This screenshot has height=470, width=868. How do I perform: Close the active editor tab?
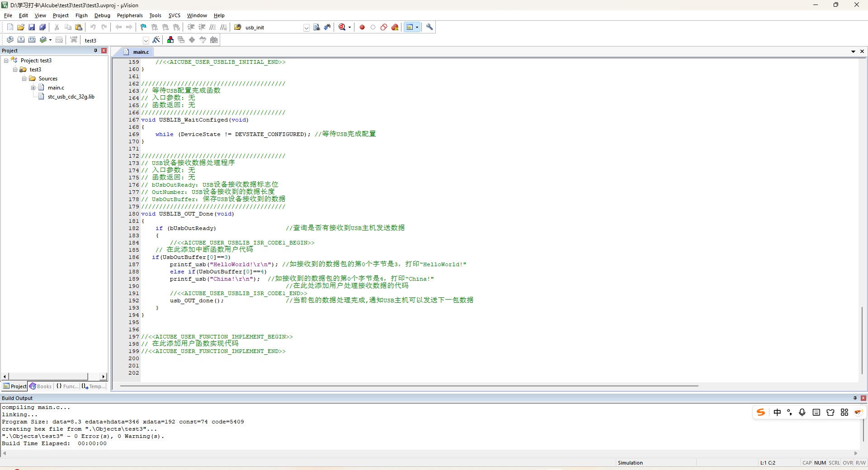(x=862, y=52)
